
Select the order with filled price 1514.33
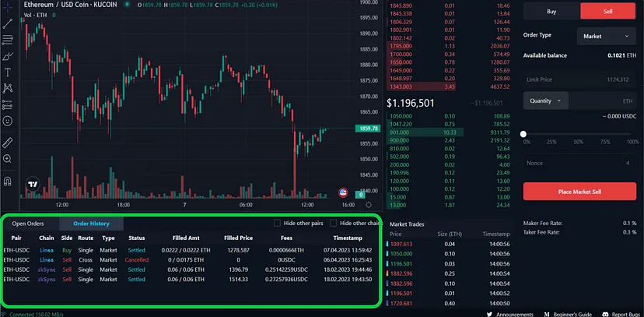click(188, 280)
